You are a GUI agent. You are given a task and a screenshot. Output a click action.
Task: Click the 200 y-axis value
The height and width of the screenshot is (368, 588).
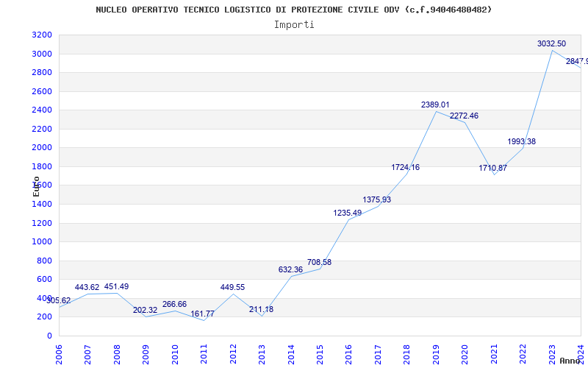click(45, 317)
